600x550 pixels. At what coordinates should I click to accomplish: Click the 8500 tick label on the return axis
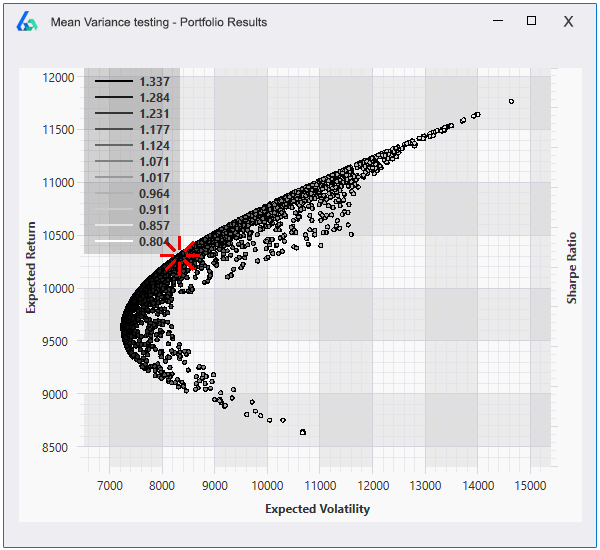55,447
